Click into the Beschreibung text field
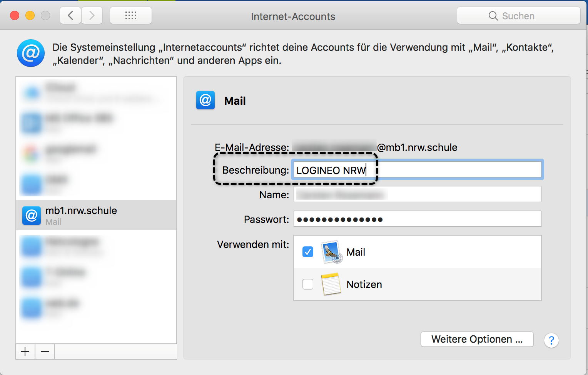588x375 pixels. [x=418, y=170]
